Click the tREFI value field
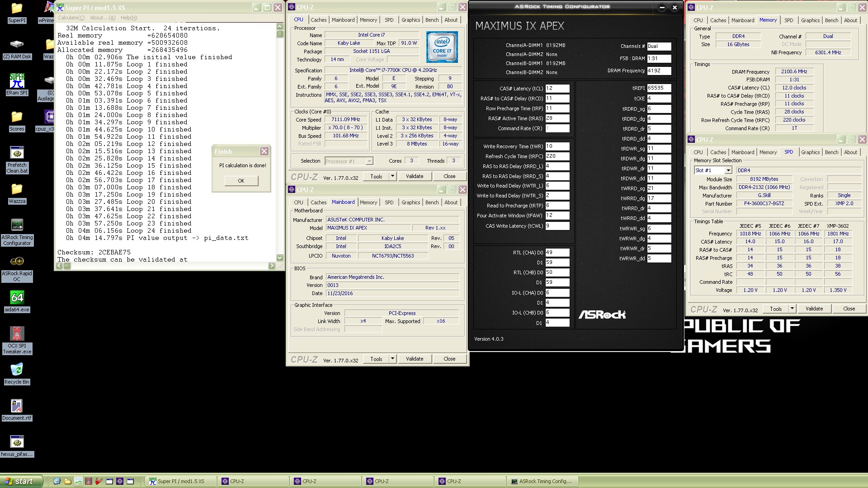Screen dimensions: 868x488 click(x=659, y=88)
